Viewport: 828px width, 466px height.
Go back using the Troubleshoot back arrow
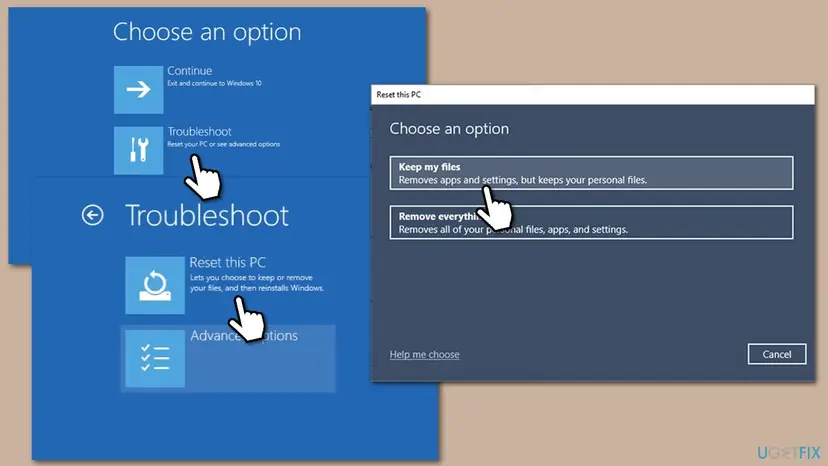coord(92,215)
